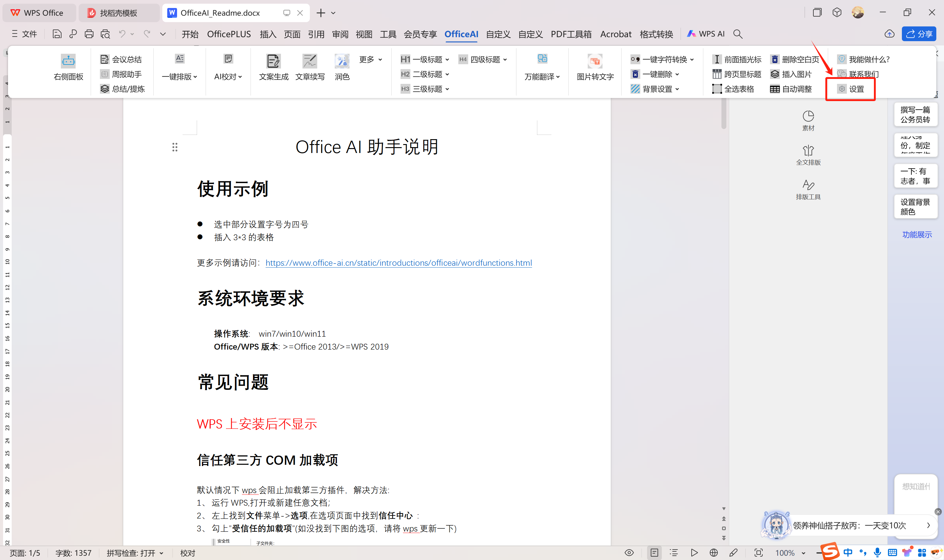Open the 排版工具 typesetting tools icon

coord(808,190)
